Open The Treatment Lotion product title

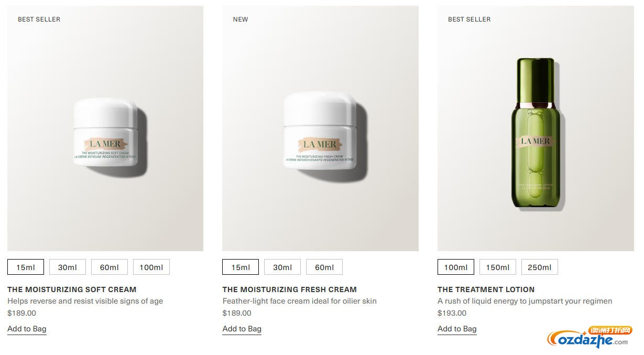click(x=486, y=289)
